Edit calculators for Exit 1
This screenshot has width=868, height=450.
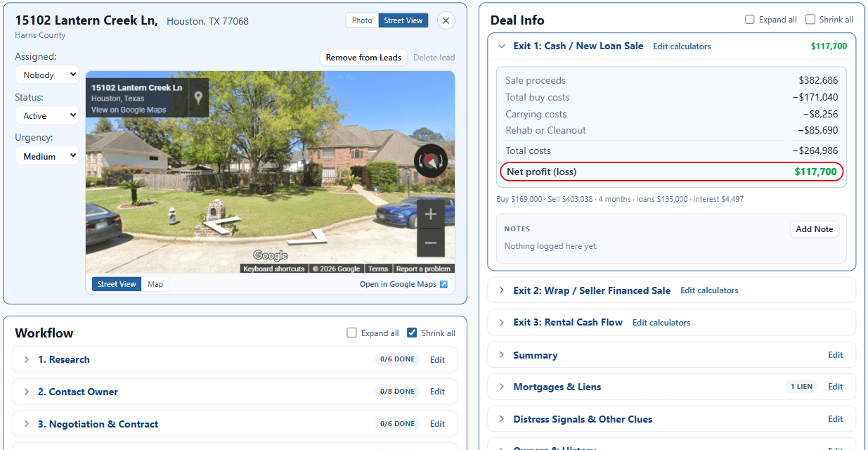[x=682, y=46]
